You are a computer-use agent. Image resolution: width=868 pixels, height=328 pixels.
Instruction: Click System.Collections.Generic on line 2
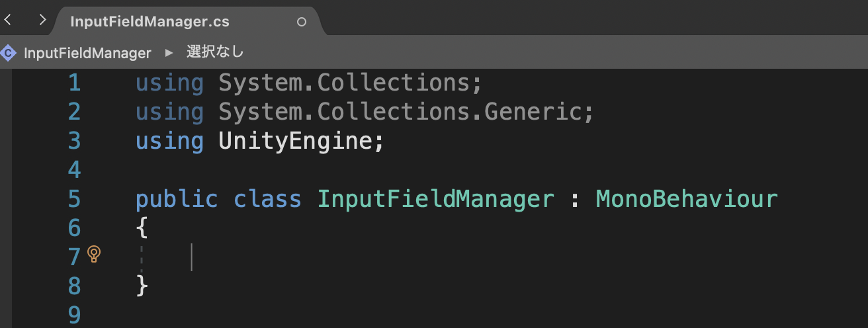[400, 112]
